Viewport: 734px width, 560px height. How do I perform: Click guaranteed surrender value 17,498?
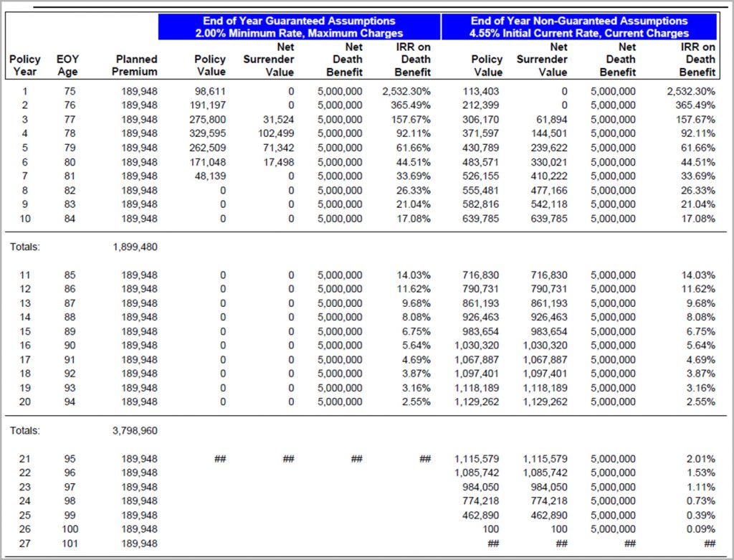pyautogui.click(x=279, y=163)
